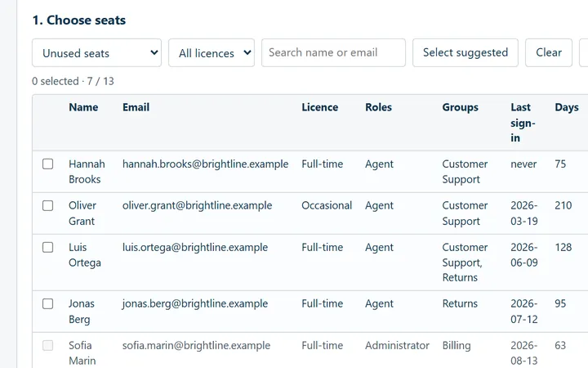
Task: Click the Last sign-in column header
Action: 523,123
